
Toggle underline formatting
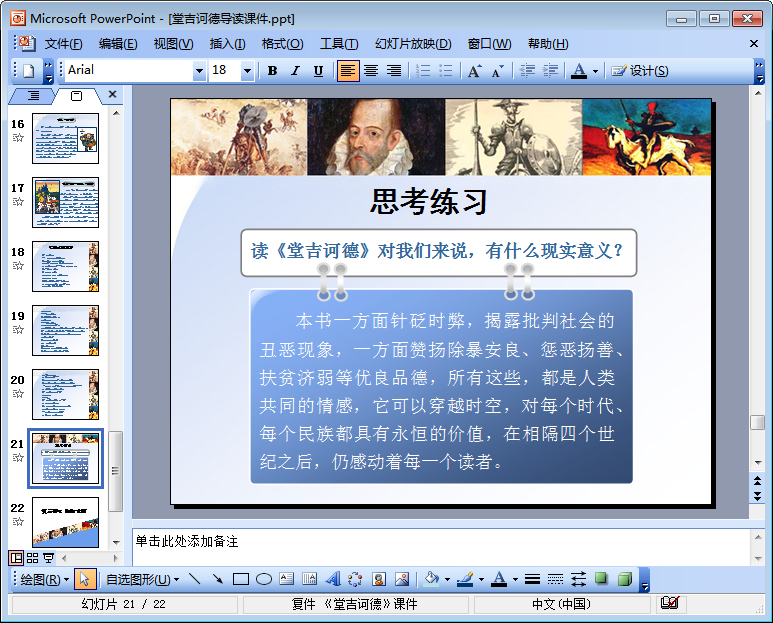click(318, 71)
